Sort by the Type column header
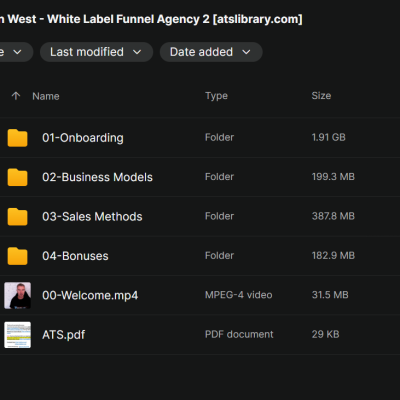Viewport: 400px width, 400px height. coord(216,96)
